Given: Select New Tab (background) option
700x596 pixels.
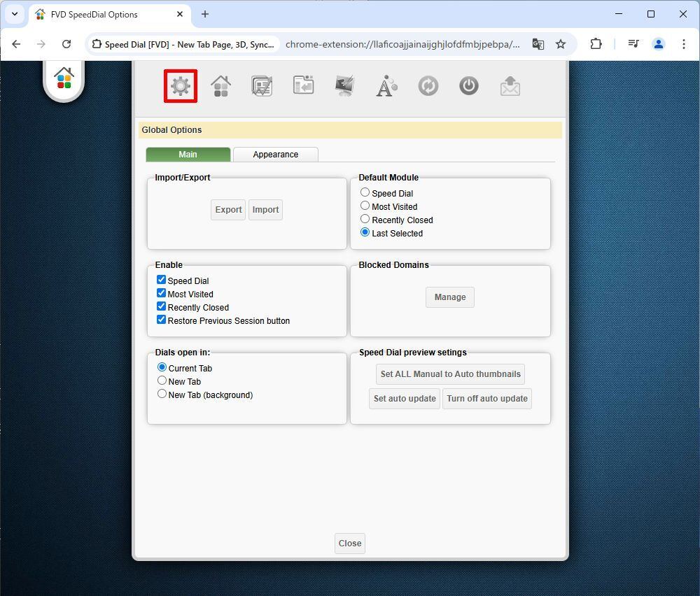Looking at the screenshot, I should point(162,394).
